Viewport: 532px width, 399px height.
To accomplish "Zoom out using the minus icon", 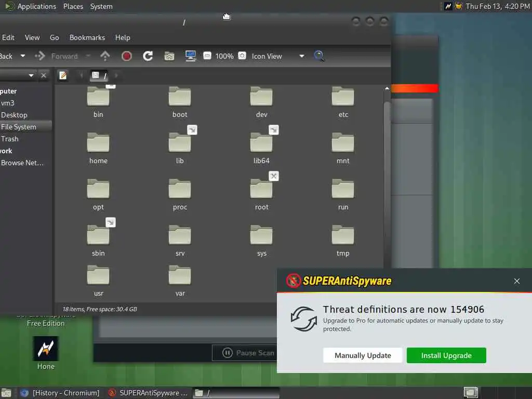I will pyautogui.click(x=207, y=56).
